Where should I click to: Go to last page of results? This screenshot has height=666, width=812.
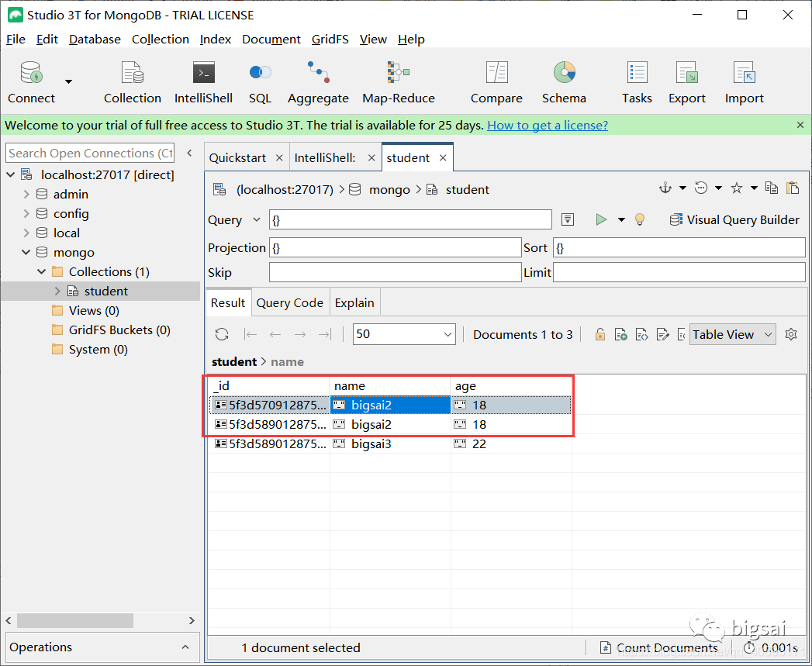tap(325, 335)
